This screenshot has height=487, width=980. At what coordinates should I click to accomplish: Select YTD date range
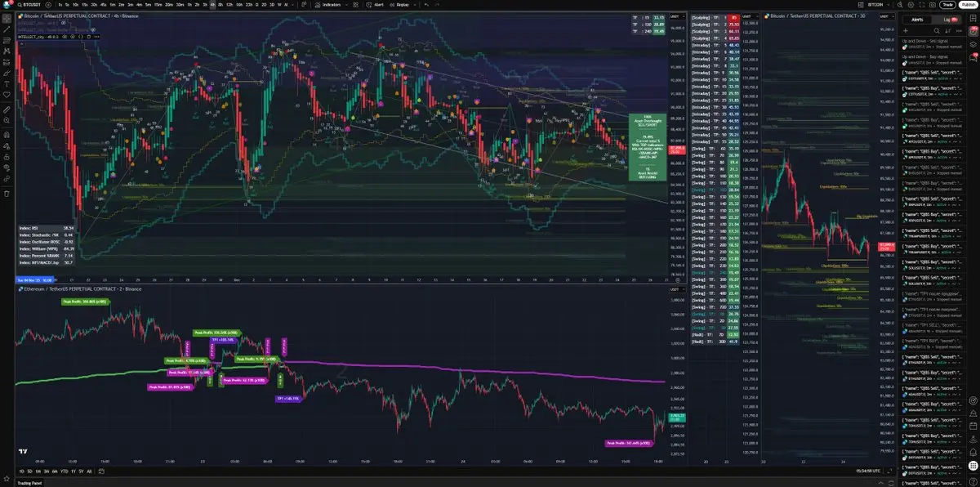tap(64, 471)
